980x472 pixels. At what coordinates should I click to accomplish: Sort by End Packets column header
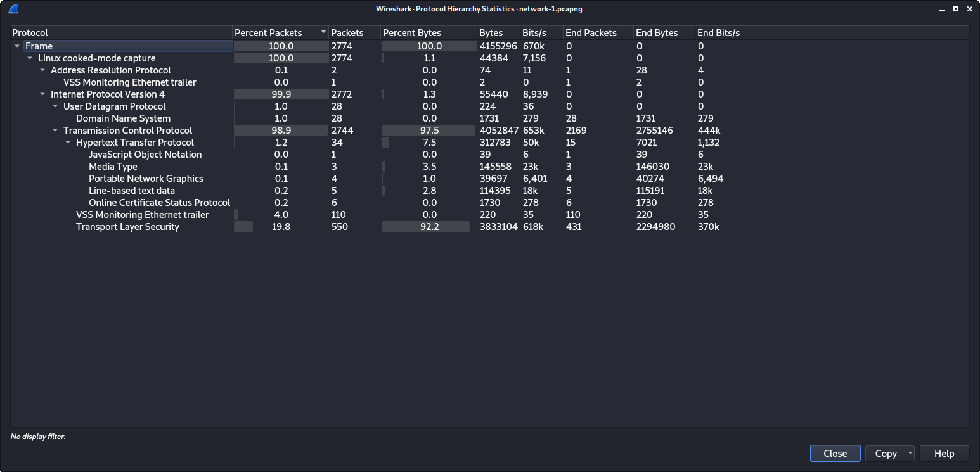pos(598,33)
